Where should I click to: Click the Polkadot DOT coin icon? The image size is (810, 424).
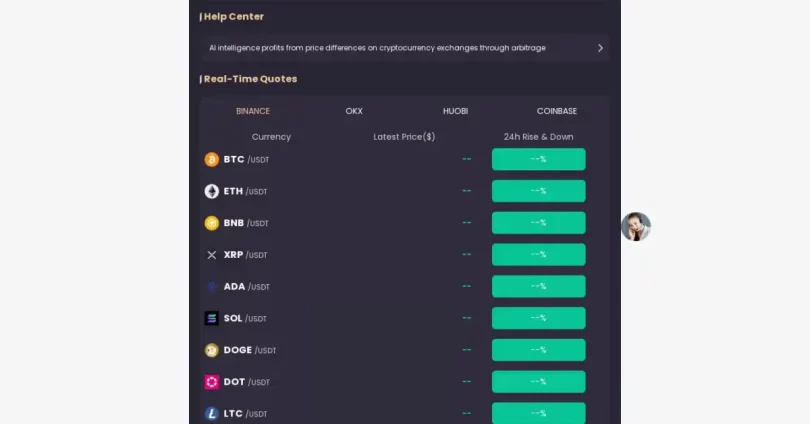click(212, 382)
